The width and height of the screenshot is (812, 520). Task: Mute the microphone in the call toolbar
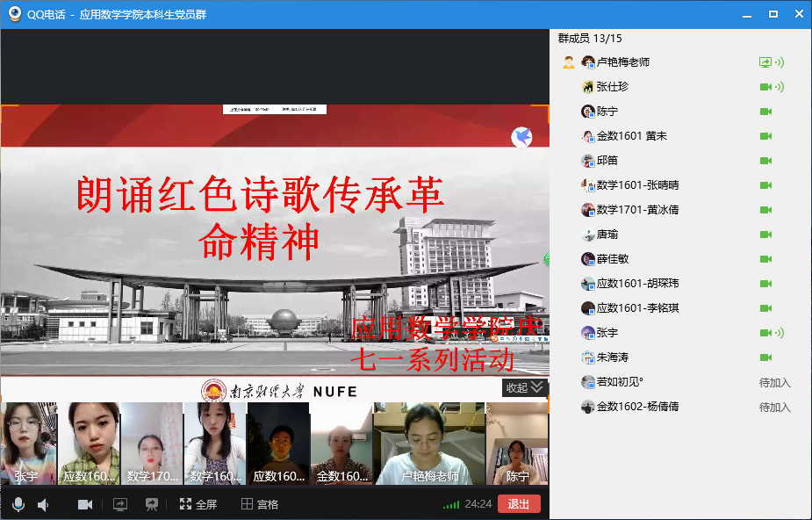[x=18, y=504]
